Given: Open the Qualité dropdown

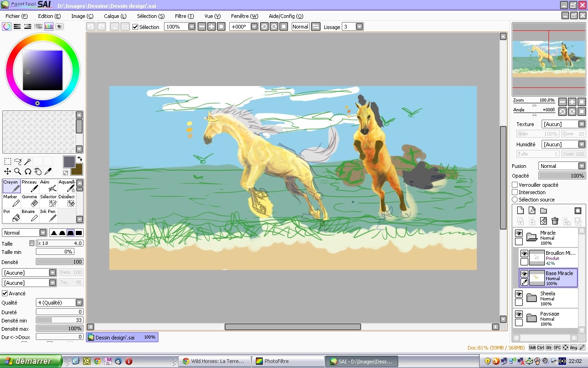Looking at the screenshot, I should click(x=79, y=303).
